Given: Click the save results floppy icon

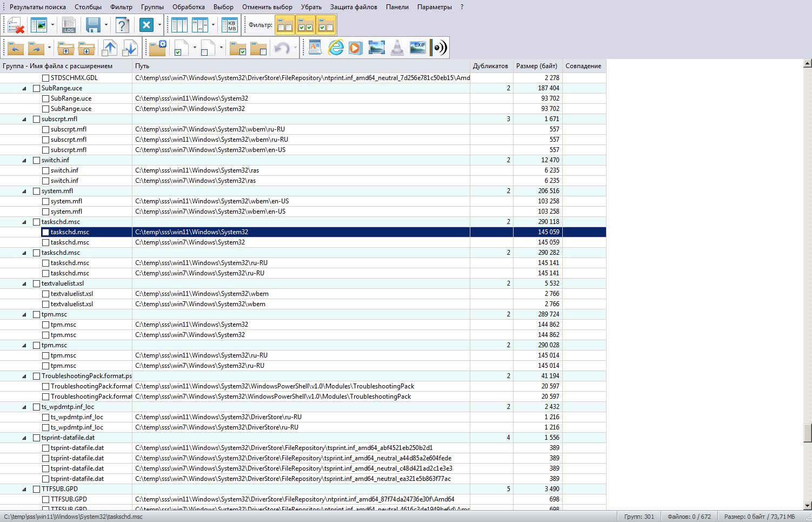Looking at the screenshot, I should coord(93,25).
